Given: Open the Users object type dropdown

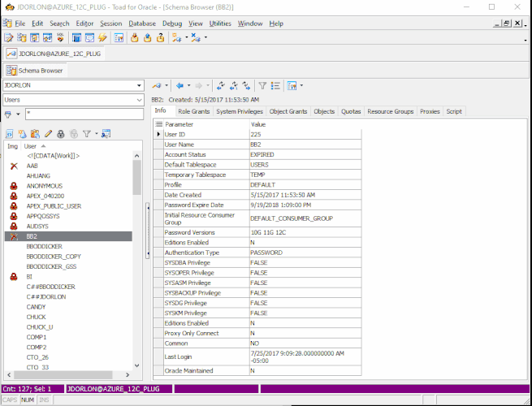Looking at the screenshot, I should click(x=139, y=100).
